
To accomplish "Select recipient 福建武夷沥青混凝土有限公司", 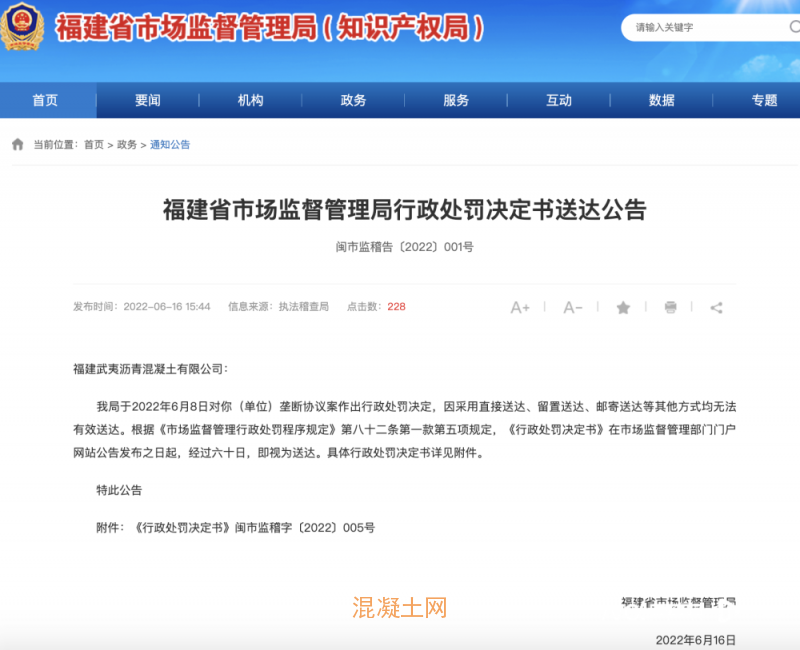I will pos(148,369).
